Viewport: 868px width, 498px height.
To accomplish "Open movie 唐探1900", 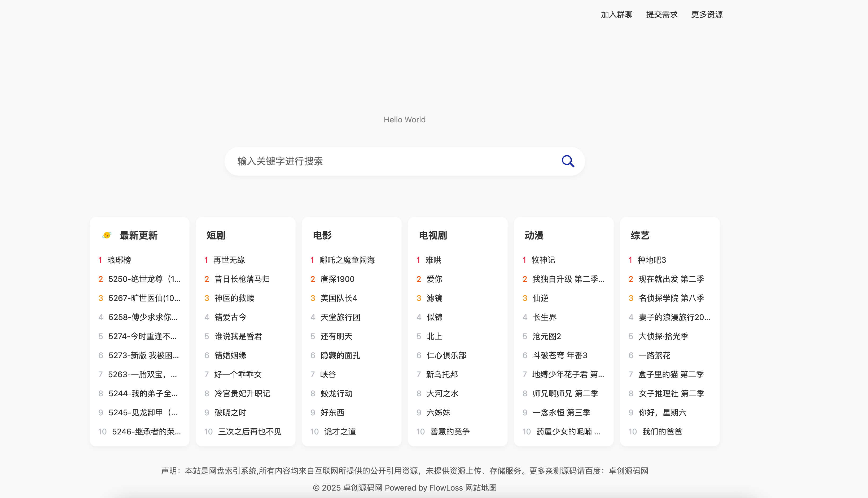I will point(337,279).
